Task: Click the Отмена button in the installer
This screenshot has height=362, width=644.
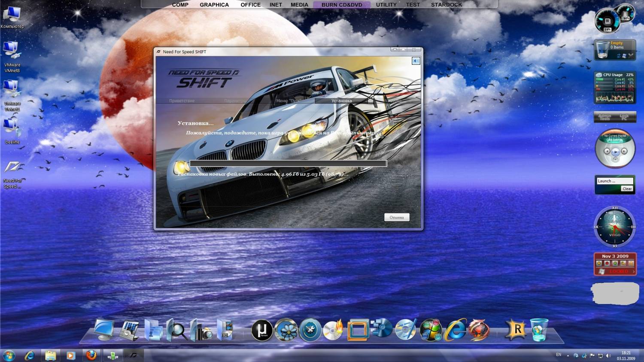Action: point(397,217)
